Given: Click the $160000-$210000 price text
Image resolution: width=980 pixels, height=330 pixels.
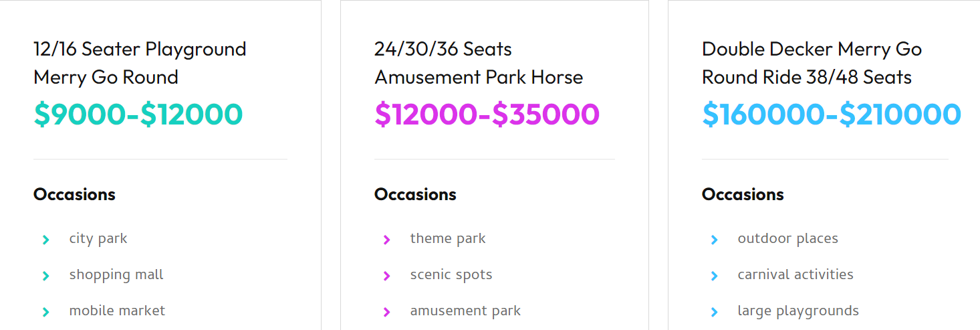Looking at the screenshot, I should tap(832, 114).
